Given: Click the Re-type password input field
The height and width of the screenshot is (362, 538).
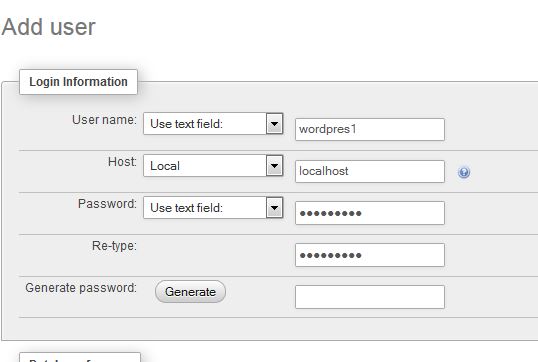Looking at the screenshot, I should tap(370, 255).
